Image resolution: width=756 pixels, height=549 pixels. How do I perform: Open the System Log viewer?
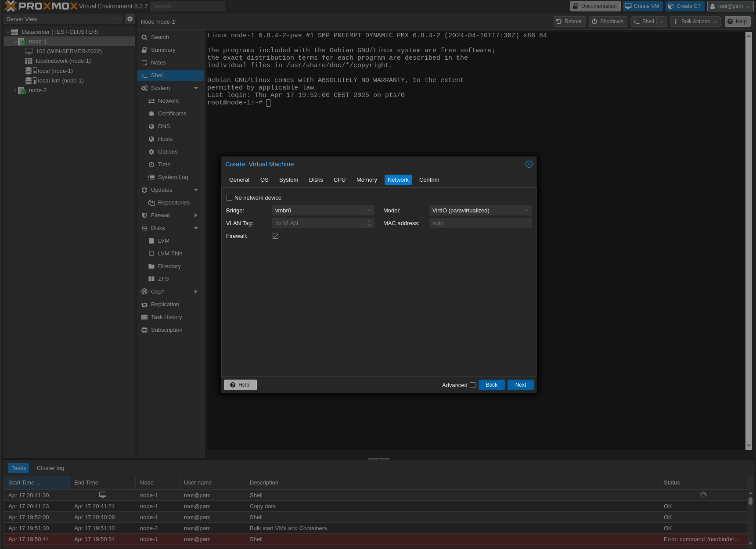point(173,177)
